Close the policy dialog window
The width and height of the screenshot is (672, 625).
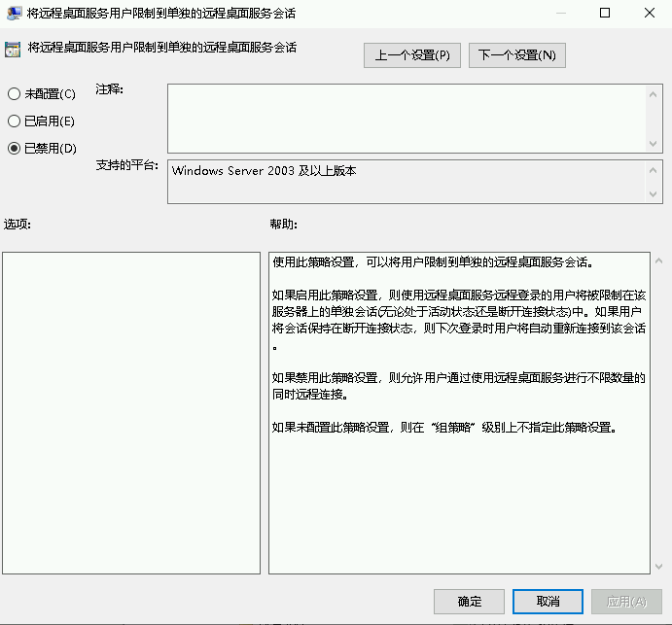coord(650,13)
